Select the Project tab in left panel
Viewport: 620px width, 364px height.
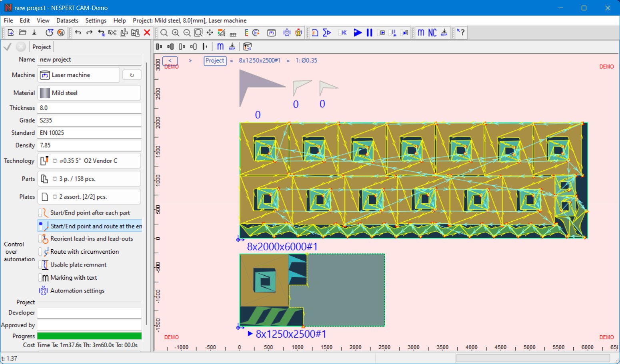point(42,47)
